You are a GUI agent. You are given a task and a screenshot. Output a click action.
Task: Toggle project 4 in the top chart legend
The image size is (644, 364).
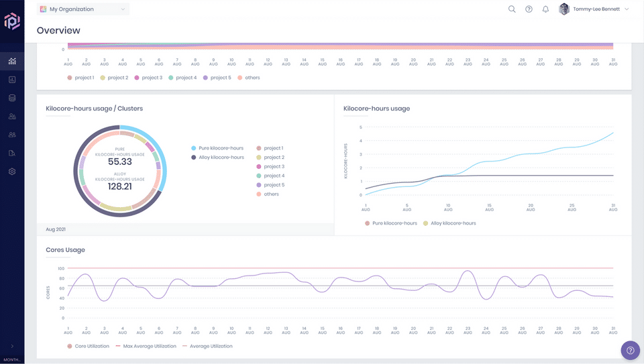tap(182, 78)
